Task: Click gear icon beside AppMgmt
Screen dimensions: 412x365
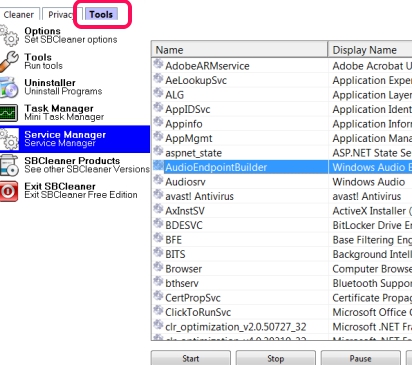Action: [158, 136]
